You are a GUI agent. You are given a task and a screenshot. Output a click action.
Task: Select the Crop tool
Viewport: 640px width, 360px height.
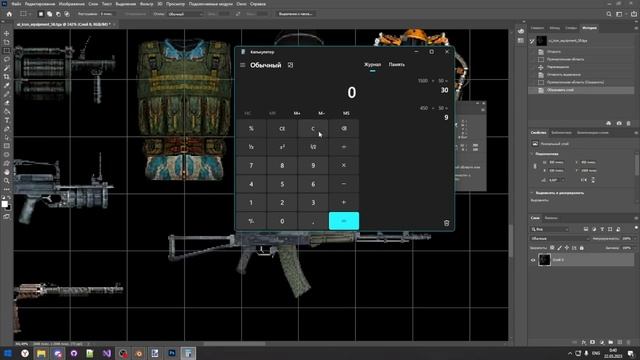[7, 76]
